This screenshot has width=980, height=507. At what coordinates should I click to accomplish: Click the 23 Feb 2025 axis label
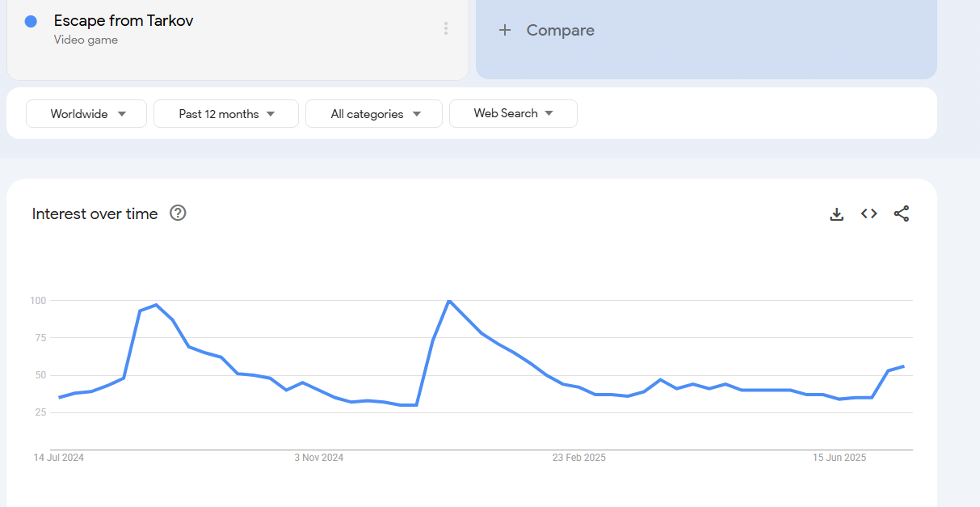[579, 458]
